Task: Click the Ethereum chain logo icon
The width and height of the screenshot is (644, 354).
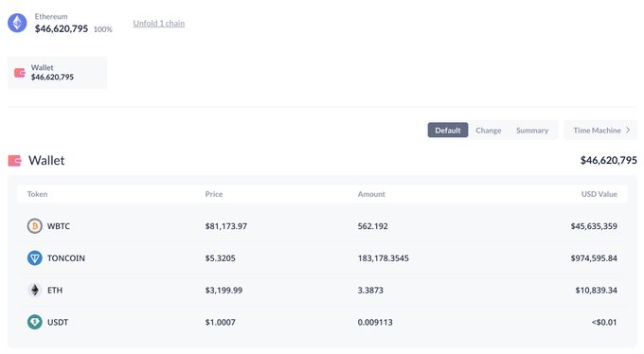Action: point(17,23)
